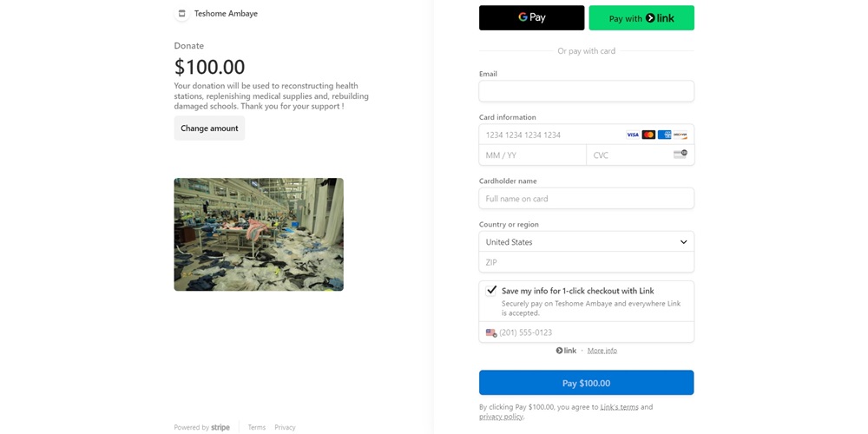This screenshot has width=868, height=434.
Task: Click the Mastercard logo icon
Action: point(648,135)
